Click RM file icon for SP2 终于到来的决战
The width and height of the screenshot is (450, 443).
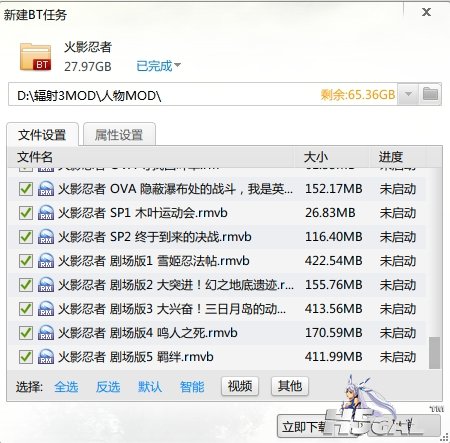tap(46, 237)
